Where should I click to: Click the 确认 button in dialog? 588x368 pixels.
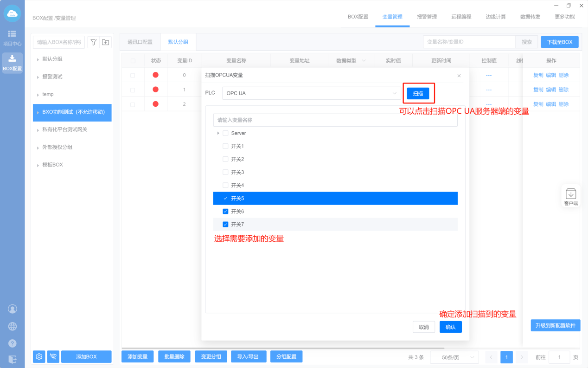[450, 327]
